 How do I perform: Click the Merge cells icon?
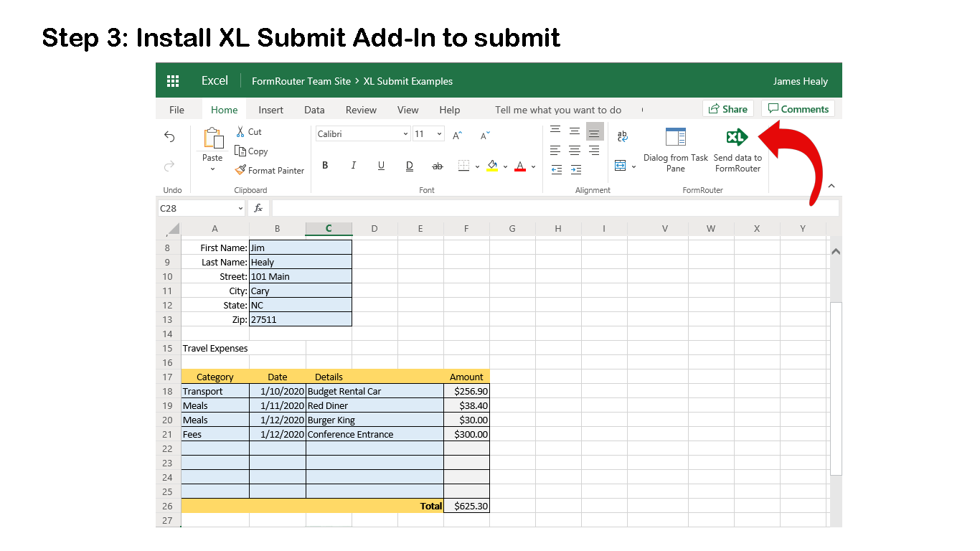pos(621,166)
